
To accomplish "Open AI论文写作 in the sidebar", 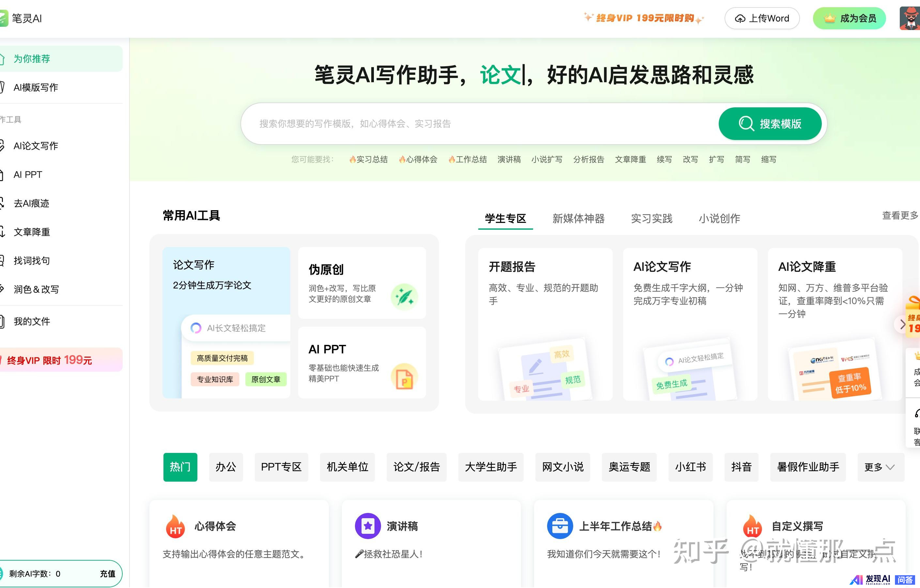I will [36, 146].
